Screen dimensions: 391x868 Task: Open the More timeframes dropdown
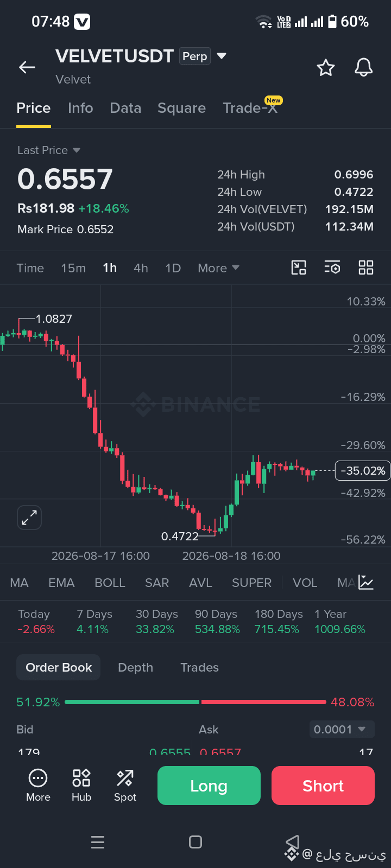(219, 268)
